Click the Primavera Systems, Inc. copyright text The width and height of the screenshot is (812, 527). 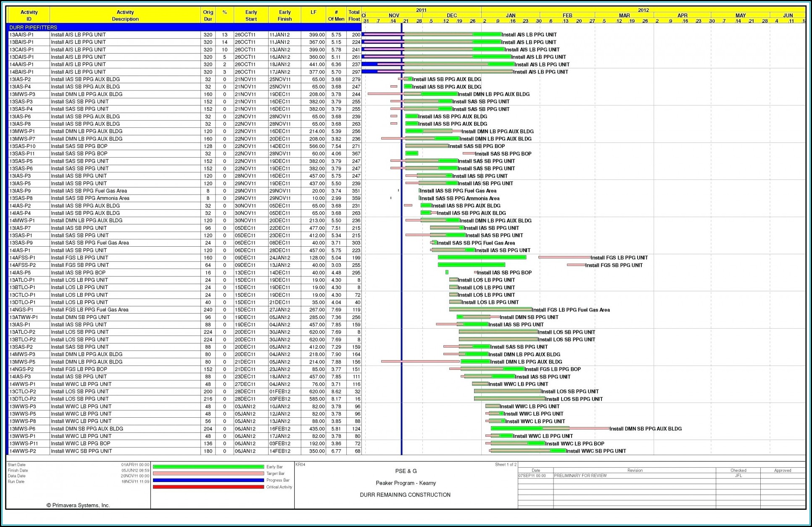click(x=78, y=505)
